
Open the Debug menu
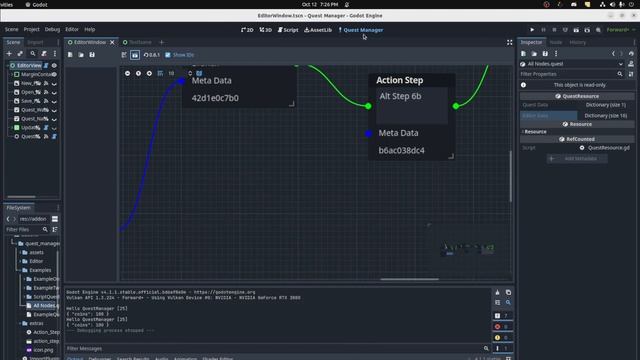click(x=52, y=29)
